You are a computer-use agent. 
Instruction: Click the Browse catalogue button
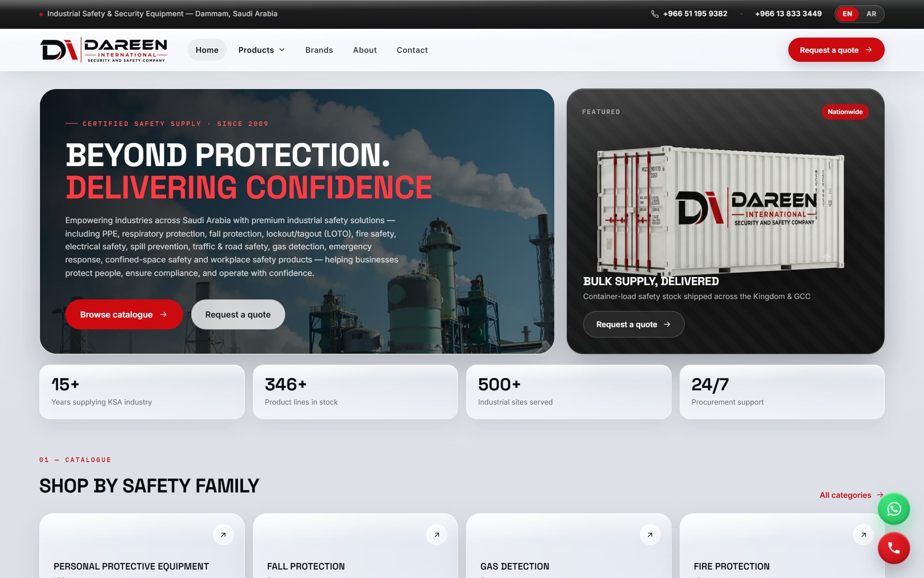tap(124, 314)
